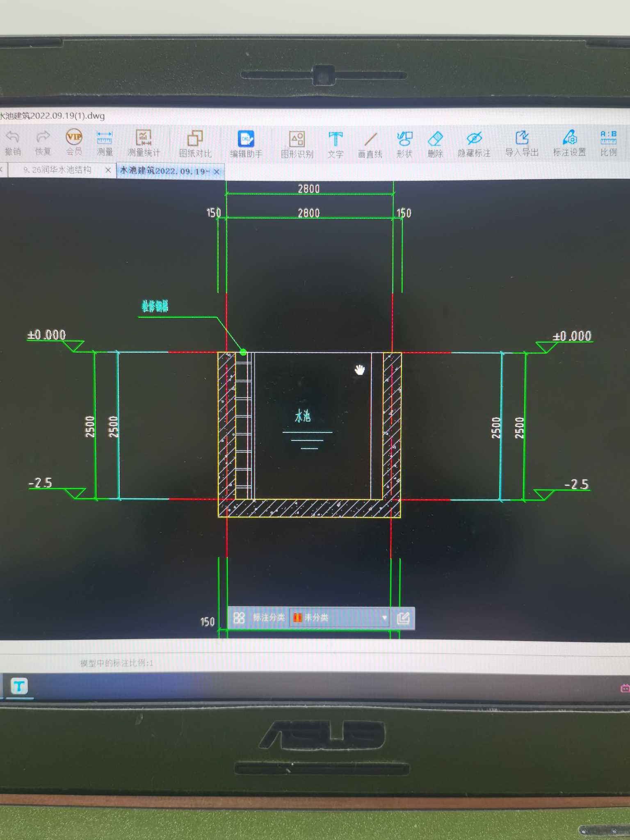Open Annotation settings (标注设置)

click(570, 143)
